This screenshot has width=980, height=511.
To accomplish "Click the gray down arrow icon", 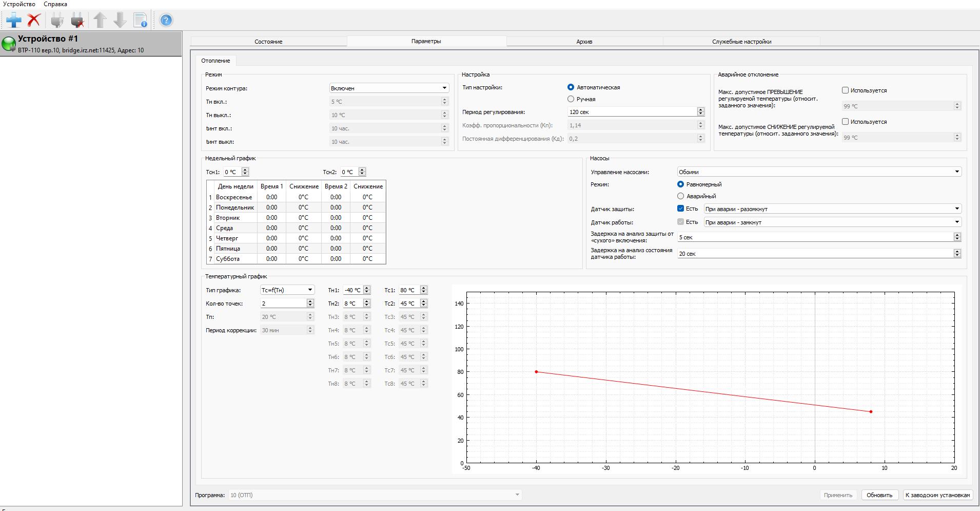I will coord(120,20).
